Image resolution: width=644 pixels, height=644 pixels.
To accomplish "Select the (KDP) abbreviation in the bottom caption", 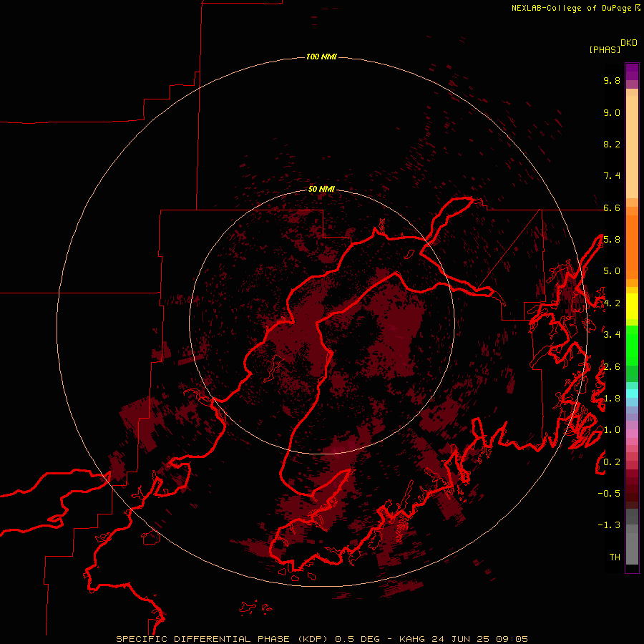I will coord(314,639).
